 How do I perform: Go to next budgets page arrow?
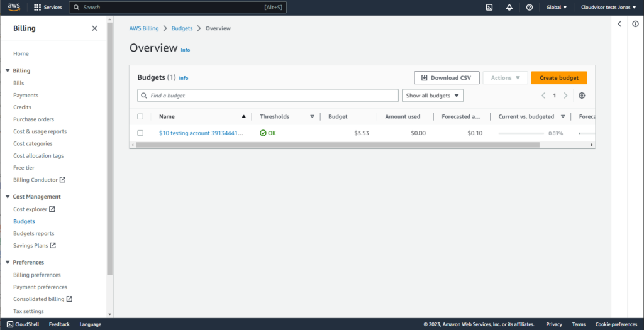coord(565,96)
